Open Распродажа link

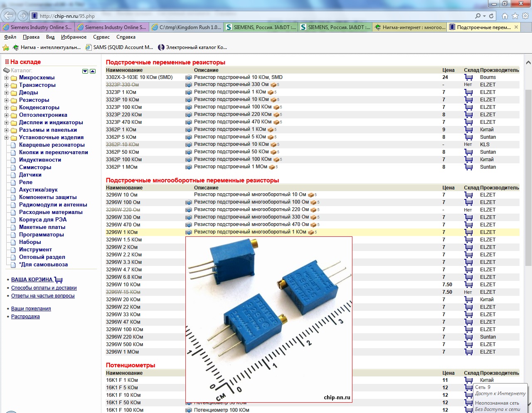coord(25,317)
